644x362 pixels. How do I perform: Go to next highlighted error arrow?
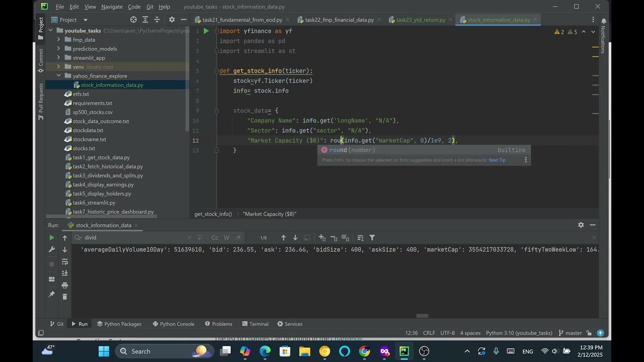click(593, 32)
